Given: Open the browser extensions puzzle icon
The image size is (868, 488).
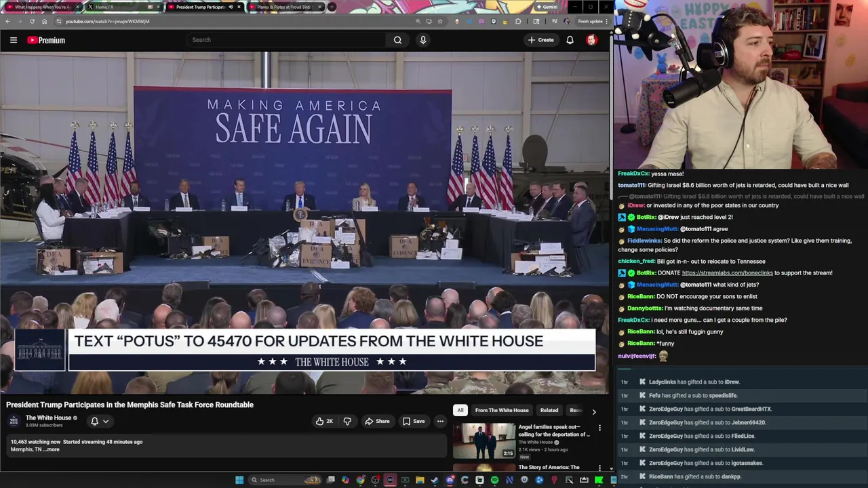Looking at the screenshot, I should click(x=518, y=21).
